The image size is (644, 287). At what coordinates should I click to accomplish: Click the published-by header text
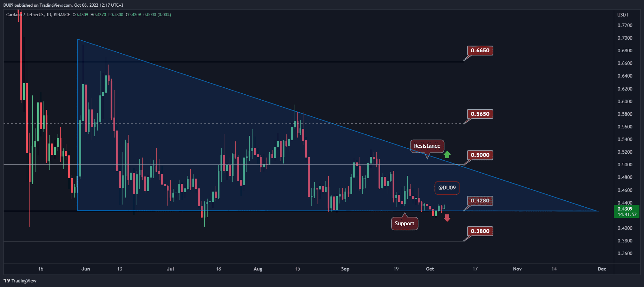pyautogui.click(x=63, y=5)
